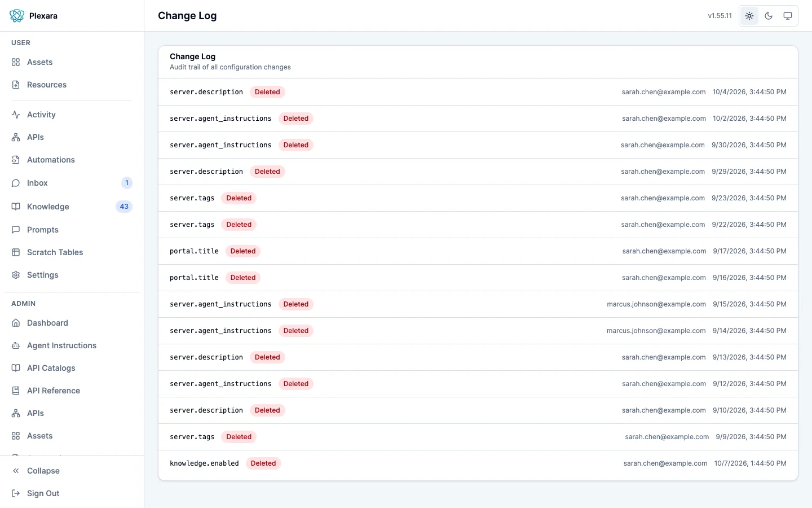Click the 10/7/2026, 1:44:50 PM timestamp
This screenshot has height=508, width=812.
(750, 463)
